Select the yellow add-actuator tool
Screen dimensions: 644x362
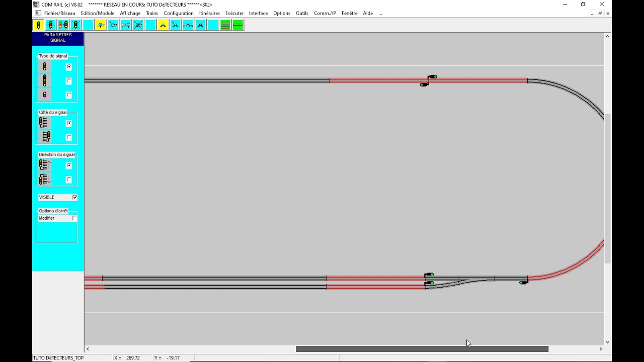(101, 25)
